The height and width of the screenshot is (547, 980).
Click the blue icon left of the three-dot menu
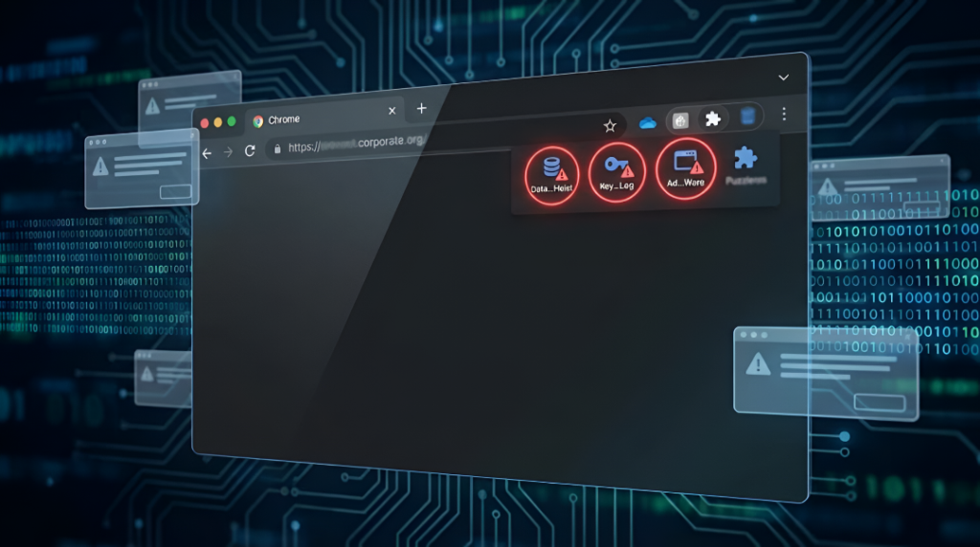(747, 117)
